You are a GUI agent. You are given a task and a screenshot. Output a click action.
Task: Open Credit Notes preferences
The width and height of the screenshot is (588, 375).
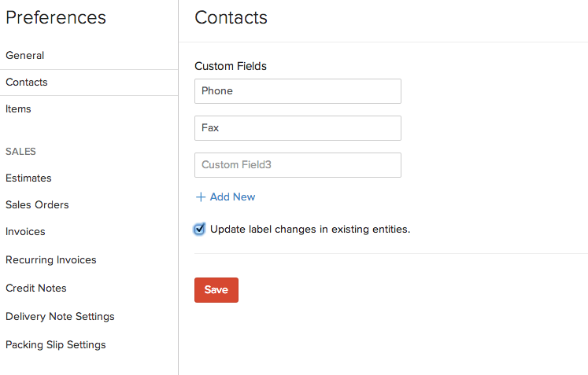36,289
